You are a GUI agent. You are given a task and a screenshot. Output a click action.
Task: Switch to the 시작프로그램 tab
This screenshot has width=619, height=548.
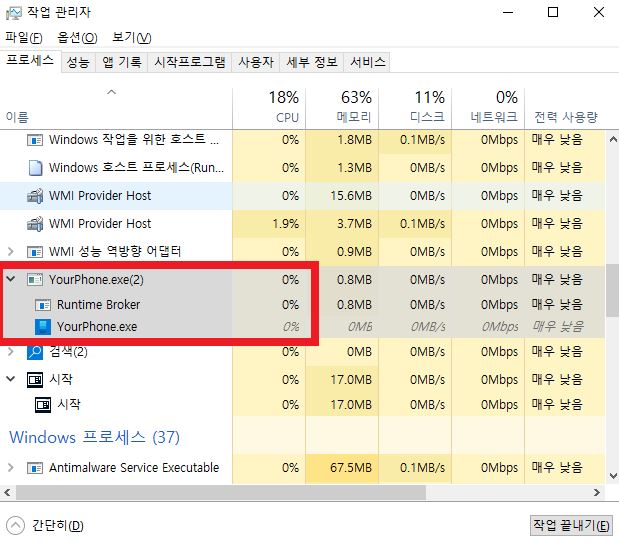pos(190,62)
